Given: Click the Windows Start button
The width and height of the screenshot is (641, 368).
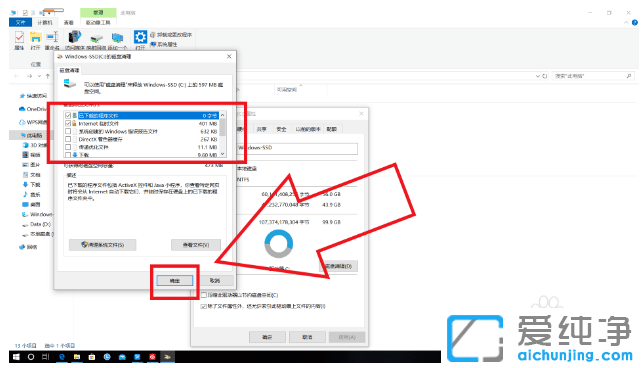Looking at the screenshot, I should click(x=16, y=357).
